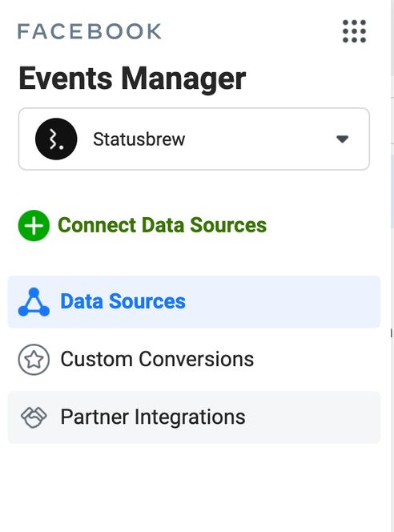Expand the Statusbrew dropdown arrow
The height and width of the screenshot is (532, 394).
[x=342, y=139]
